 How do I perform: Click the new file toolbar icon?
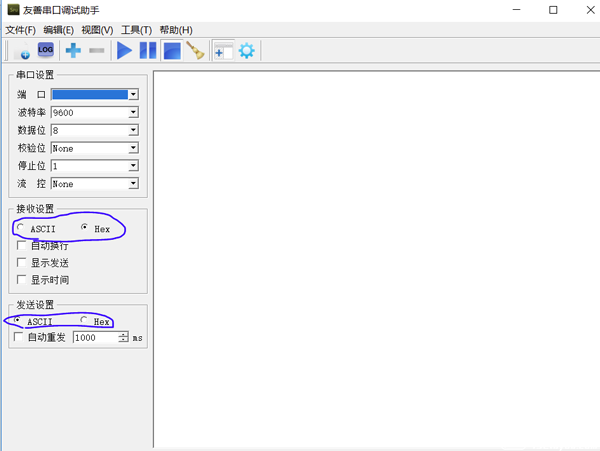point(20,50)
